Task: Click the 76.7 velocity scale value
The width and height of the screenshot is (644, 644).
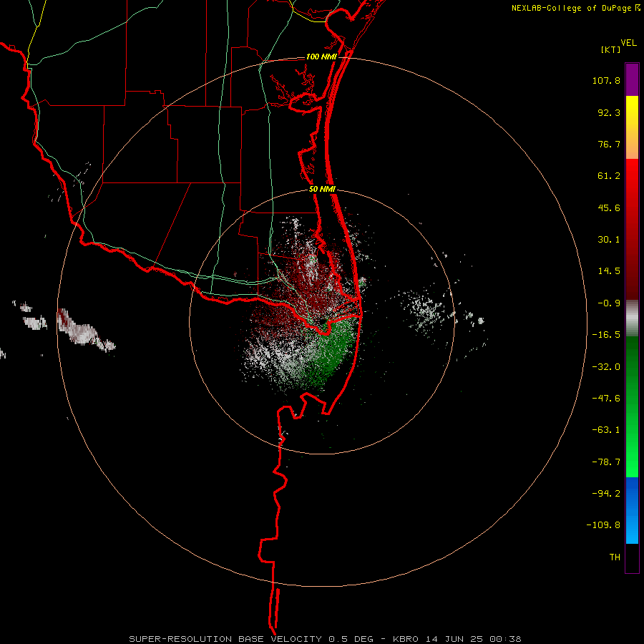Action: [609, 144]
